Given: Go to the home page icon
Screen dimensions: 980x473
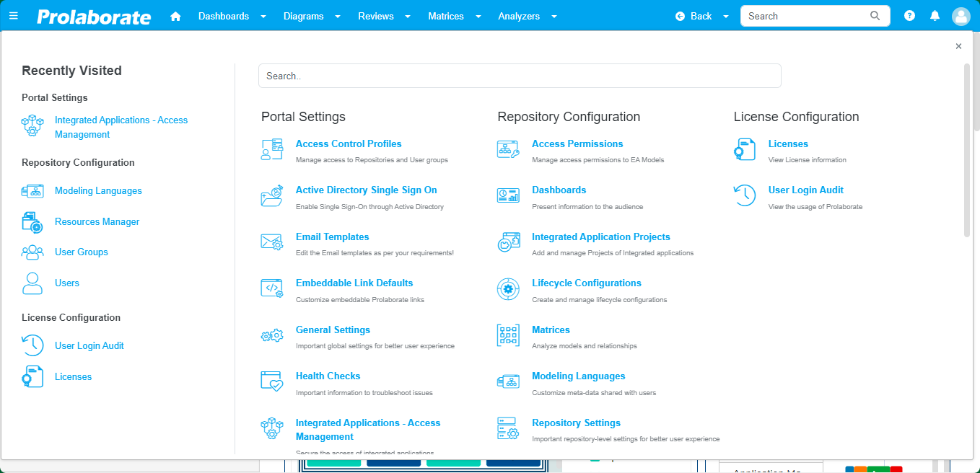Looking at the screenshot, I should click(x=175, y=16).
